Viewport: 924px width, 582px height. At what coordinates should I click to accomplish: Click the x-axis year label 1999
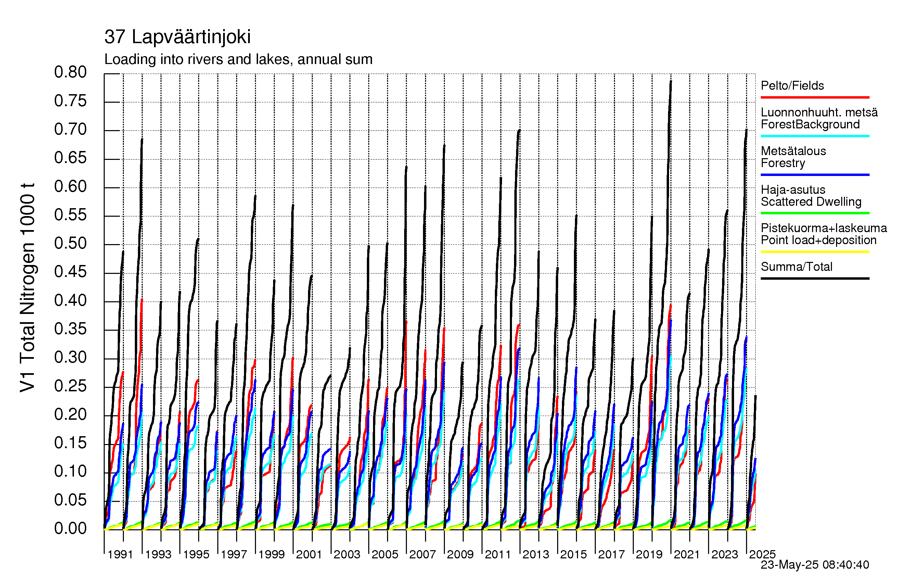[x=271, y=554]
